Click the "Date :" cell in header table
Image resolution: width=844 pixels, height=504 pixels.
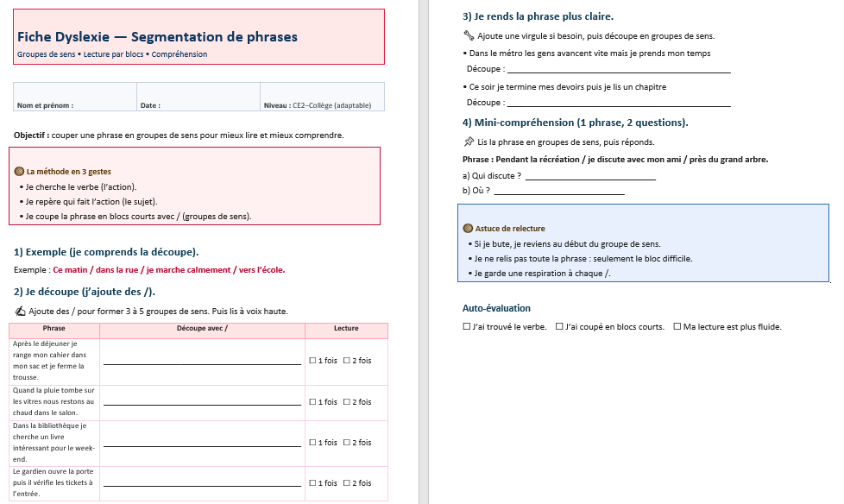pos(198,98)
